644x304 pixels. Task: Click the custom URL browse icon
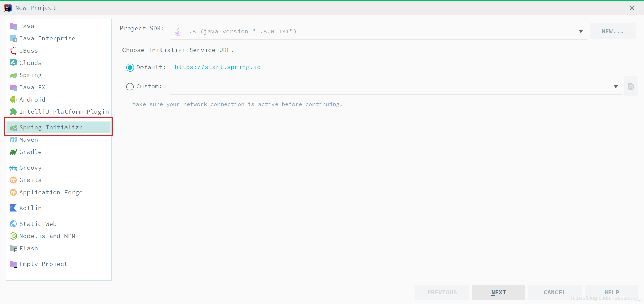coord(631,86)
